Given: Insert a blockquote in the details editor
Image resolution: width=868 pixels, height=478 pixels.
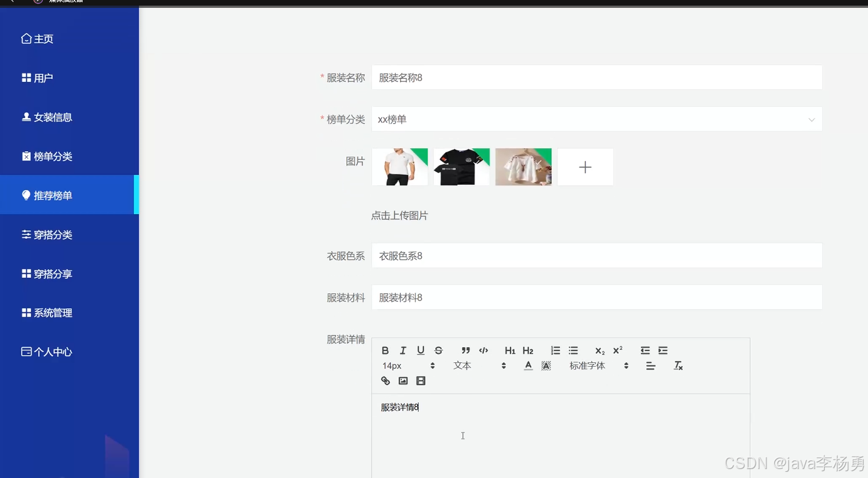Looking at the screenshot, I should click(465, 350).
